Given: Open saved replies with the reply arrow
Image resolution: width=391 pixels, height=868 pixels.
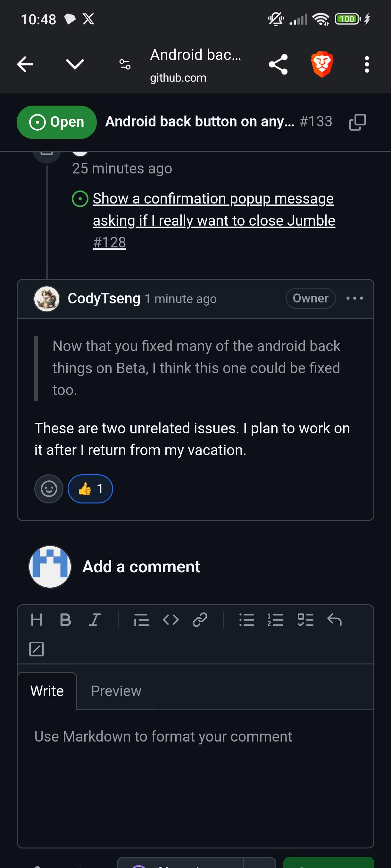Looking at the screenshot, I should point(334,620).
